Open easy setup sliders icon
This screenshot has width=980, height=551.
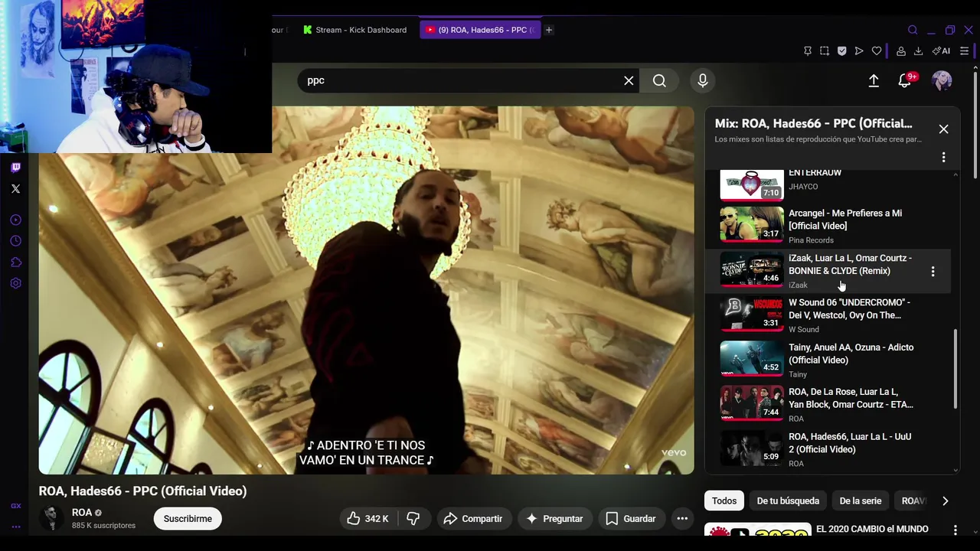pyautogui.click(x=965, y=51)
